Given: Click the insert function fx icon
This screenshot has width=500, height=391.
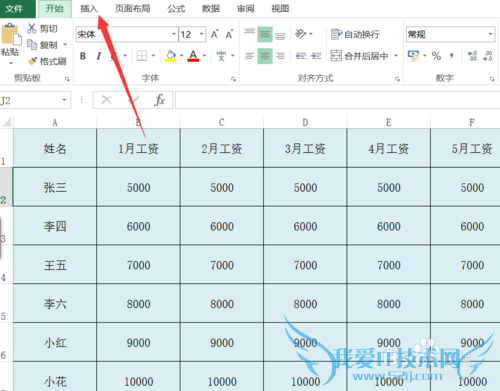Looking at the screenshot, I should click(x=160, y=100).
